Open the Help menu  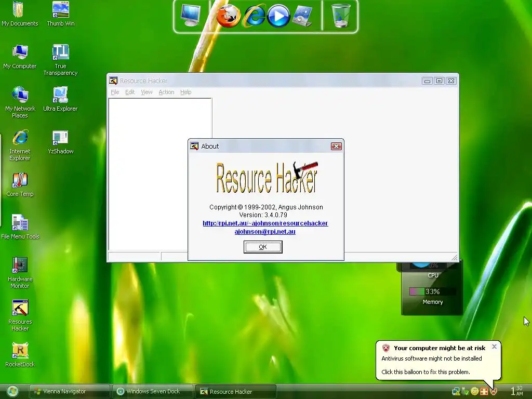point(185,92)
